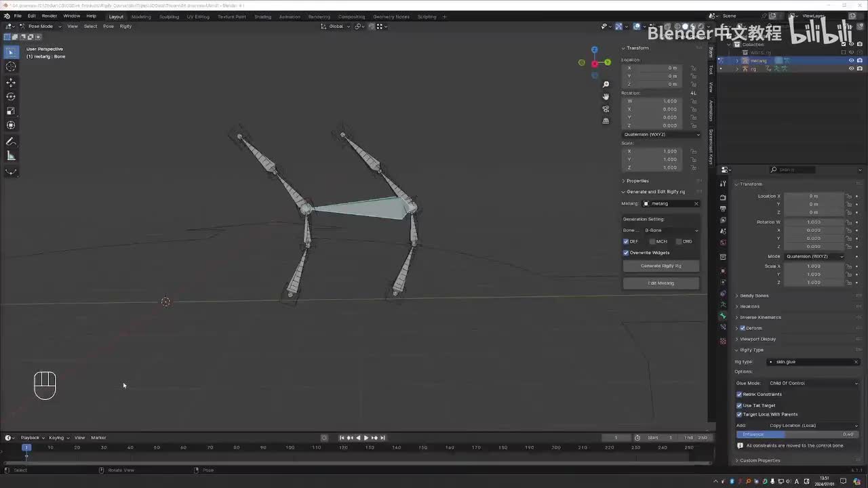868x488 pixels.
Task: Select the Breakdowner pose tool
Action: click(11, 171)
